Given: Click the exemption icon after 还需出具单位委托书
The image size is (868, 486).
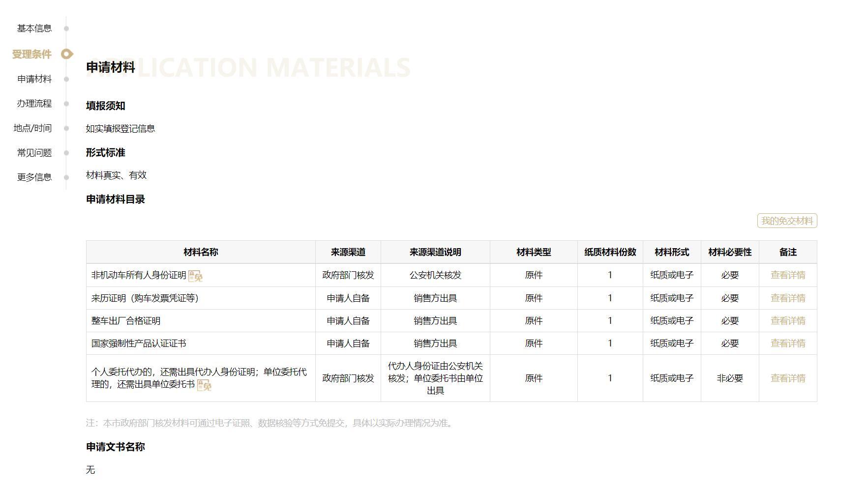Looking at the screenshot, I should point(204,385).
